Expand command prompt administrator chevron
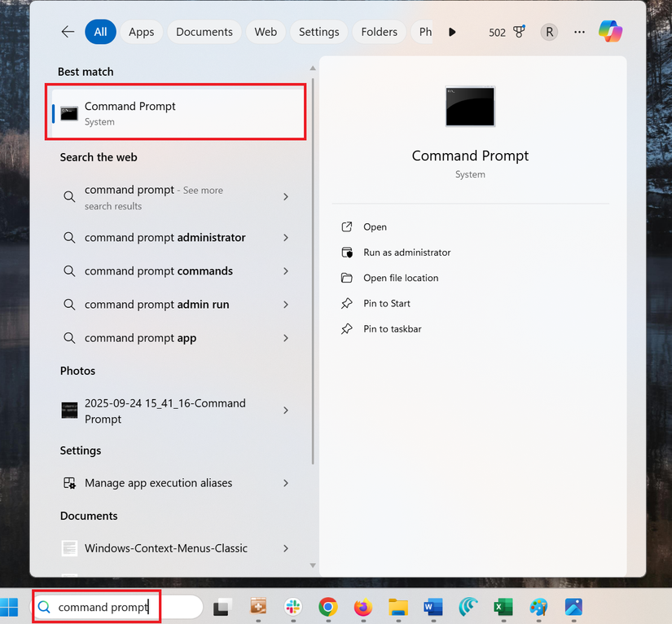672x624 pixels. point(286,237)
